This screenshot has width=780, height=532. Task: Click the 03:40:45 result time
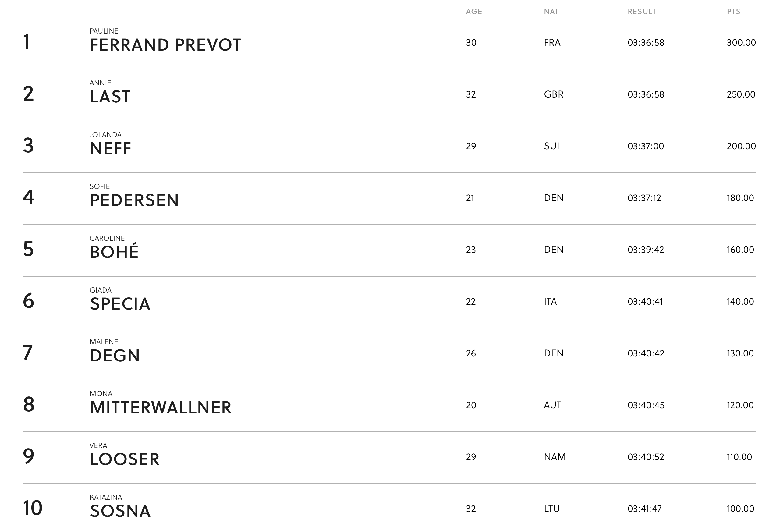pyautogui.click(x=646, y=405)
